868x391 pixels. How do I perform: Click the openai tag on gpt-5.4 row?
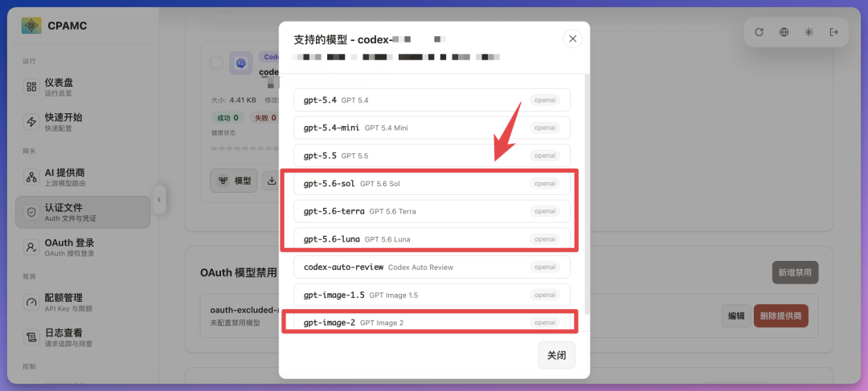545,100
